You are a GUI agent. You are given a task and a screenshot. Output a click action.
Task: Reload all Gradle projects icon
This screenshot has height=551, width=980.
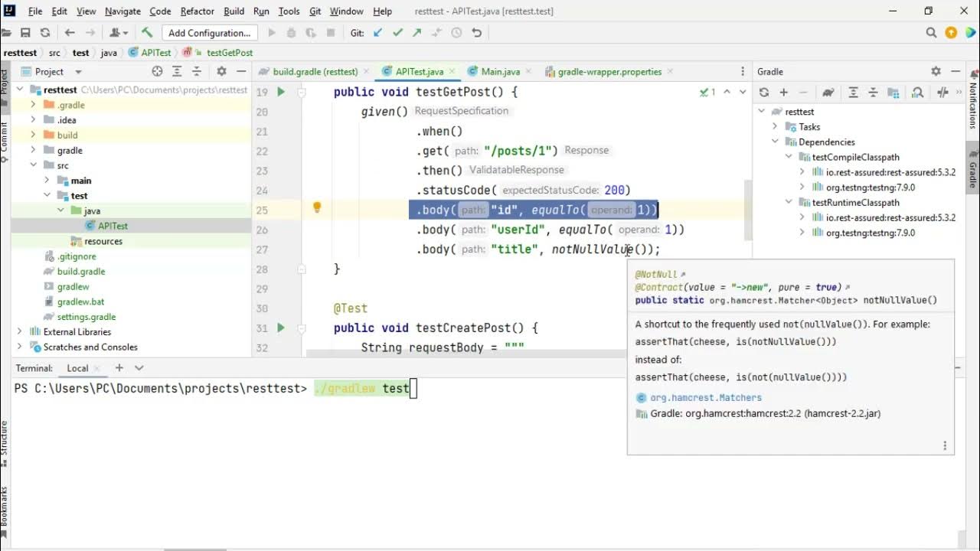tap(764, 93)
